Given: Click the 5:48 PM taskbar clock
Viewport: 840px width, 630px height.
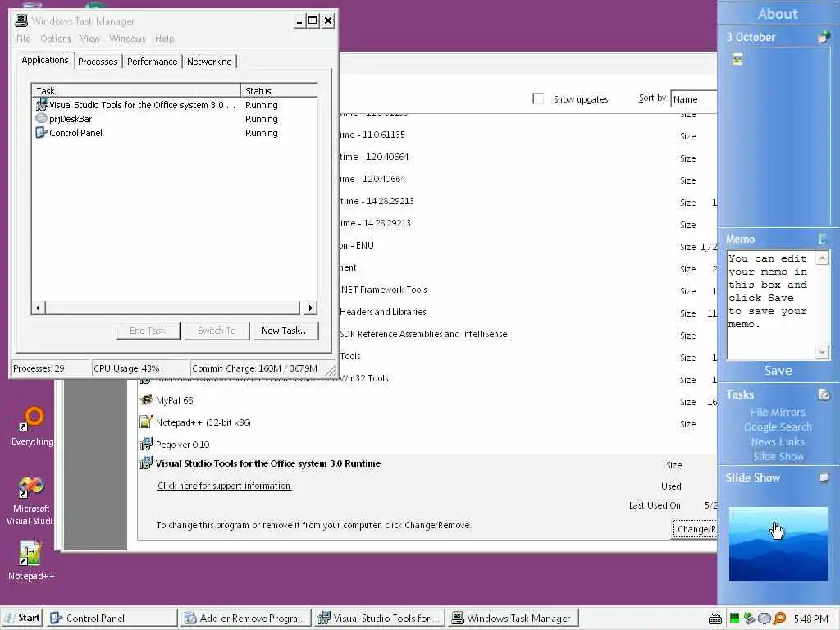Looking at the screenshot, I should (810, 619).
